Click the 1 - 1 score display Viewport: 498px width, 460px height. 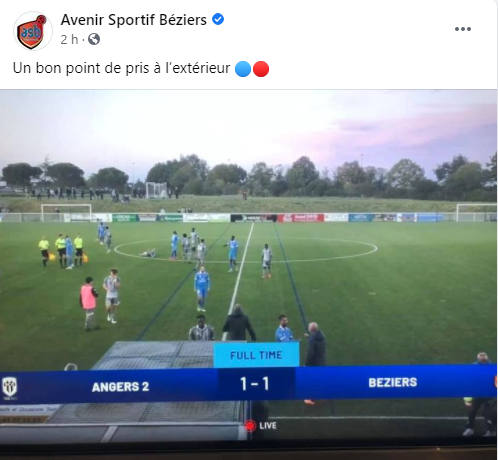point(255,384)
